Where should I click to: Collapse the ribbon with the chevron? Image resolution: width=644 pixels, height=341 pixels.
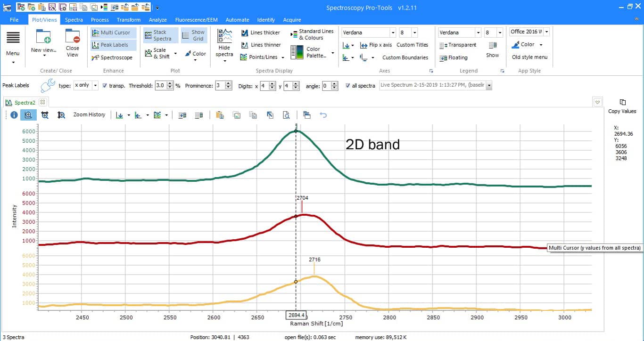click(637, 19)
